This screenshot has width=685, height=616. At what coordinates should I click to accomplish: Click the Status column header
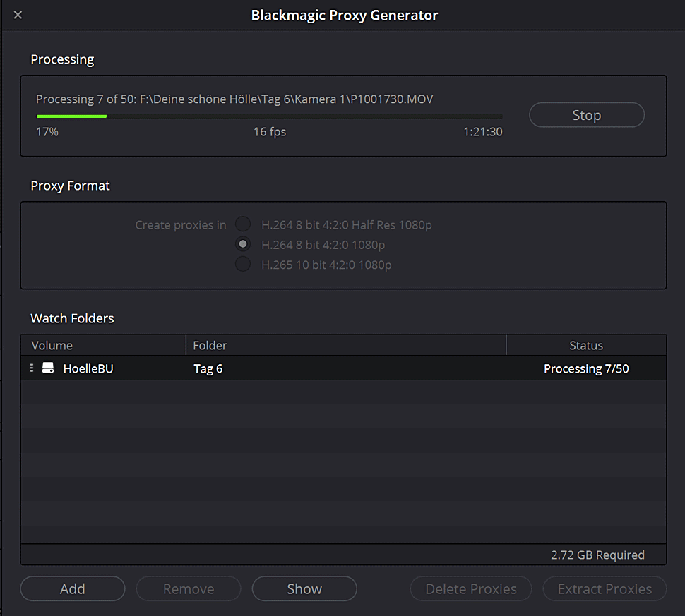(586, 345)
